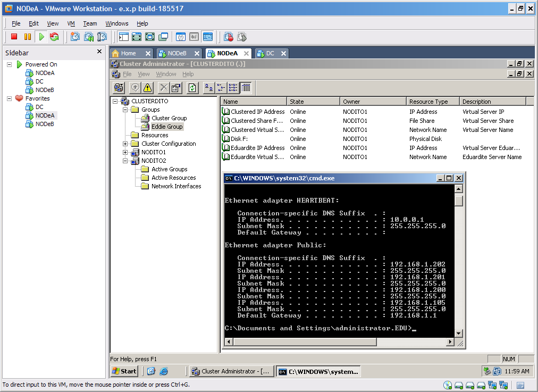This screenshot has width=538, height=392.
Task: Click the red Power Off VM button
Action: click(x=14, y=37)
